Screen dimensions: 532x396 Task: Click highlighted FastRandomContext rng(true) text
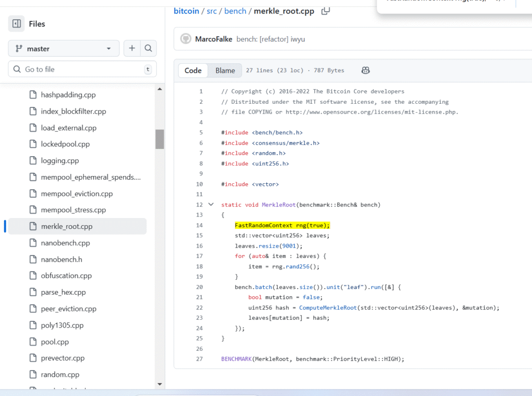[282, 225]
